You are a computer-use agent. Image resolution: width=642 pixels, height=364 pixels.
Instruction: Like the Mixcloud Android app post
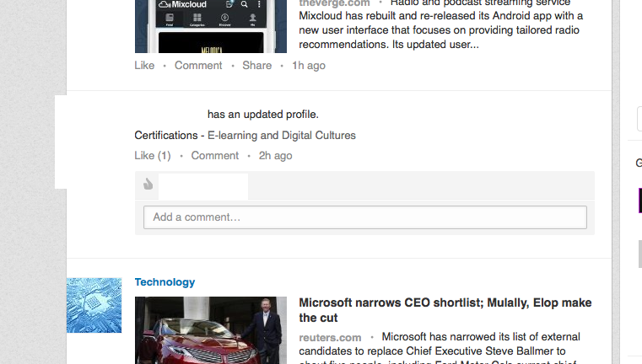pos(144,65)
